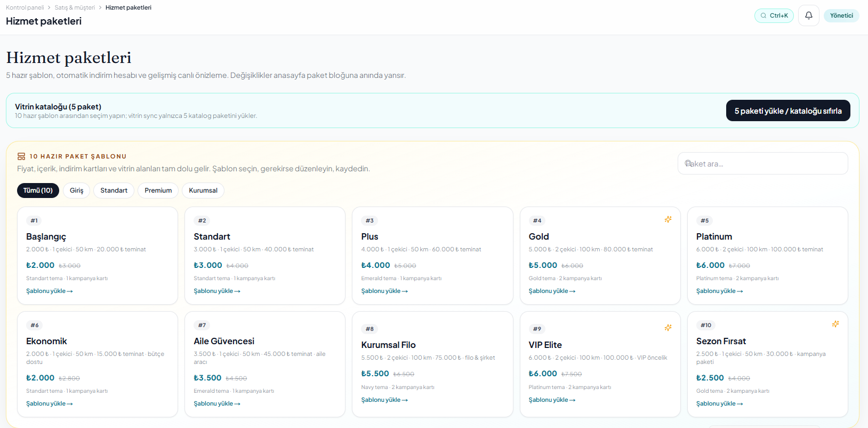Open the Kurumsal filter tab
The image size is (868, 428).
coord(203,191)
